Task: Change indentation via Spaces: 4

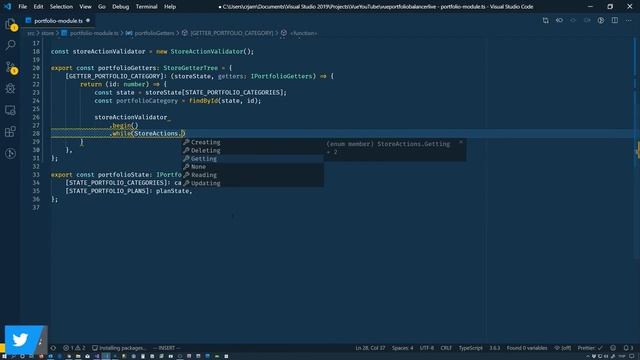Action: pyautogui.click(x=402, y=348)
